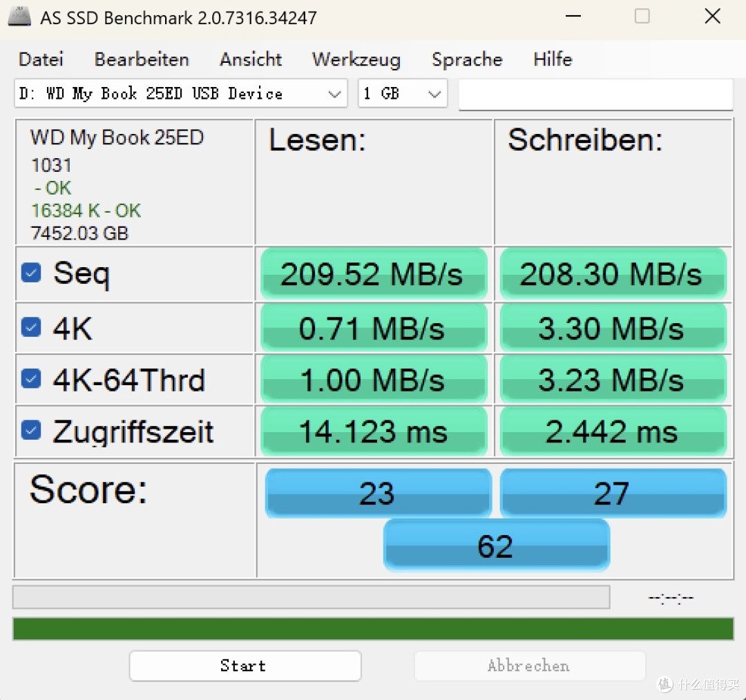Minimize the AS SSD Benchmark window

tap(573, 16)
